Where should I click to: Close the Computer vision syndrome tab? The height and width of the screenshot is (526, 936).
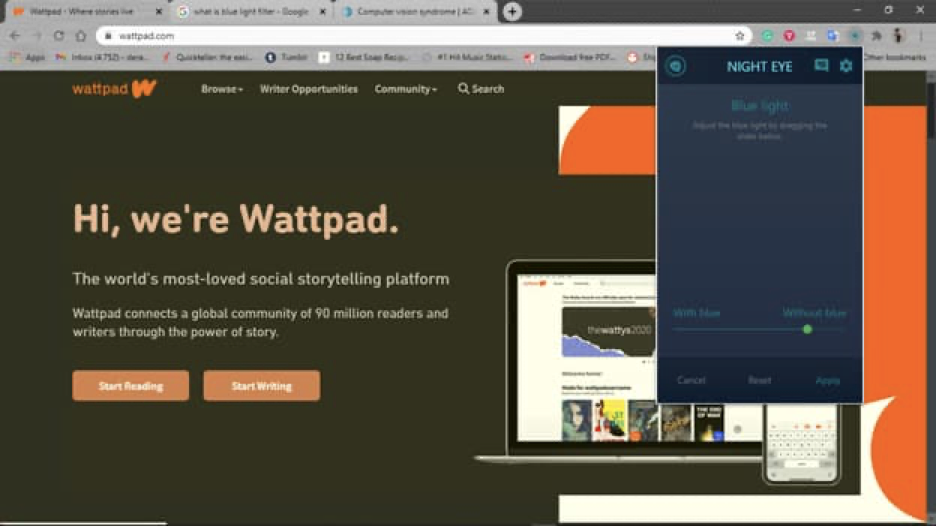tap(487, 11)
